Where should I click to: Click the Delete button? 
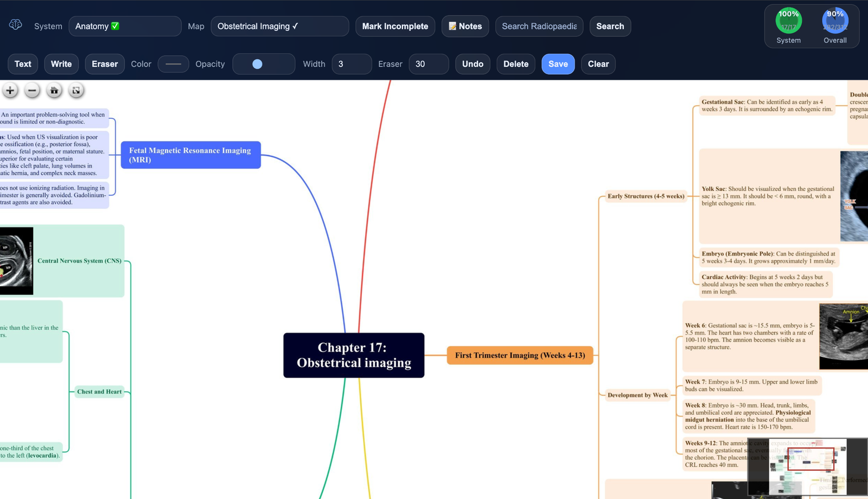click(x=516, y=64)
